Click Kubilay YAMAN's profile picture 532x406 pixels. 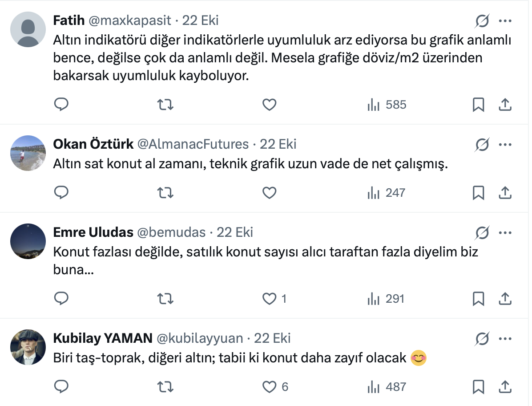click(x=28, y=347)
